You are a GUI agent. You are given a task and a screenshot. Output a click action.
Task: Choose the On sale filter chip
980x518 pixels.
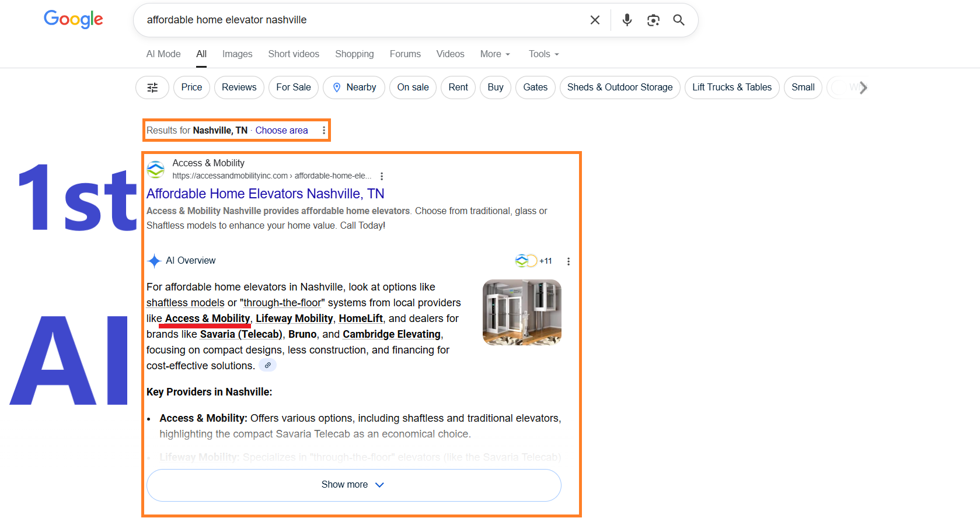[413, 87]
